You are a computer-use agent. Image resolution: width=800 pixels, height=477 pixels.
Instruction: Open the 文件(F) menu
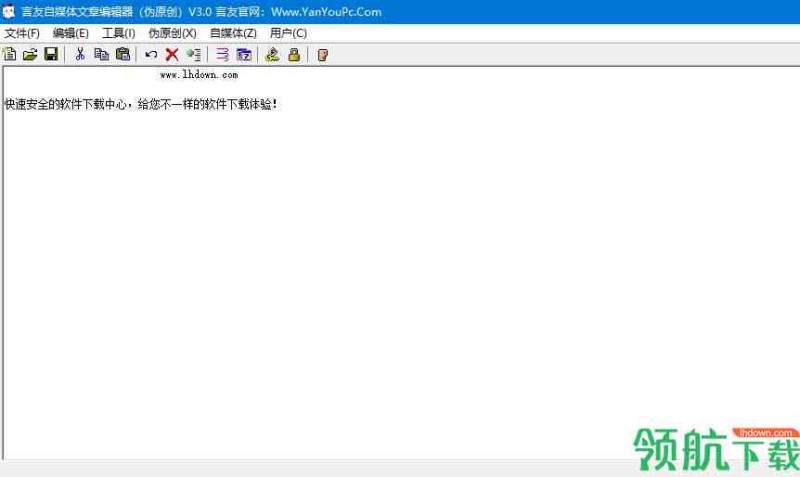21,33
